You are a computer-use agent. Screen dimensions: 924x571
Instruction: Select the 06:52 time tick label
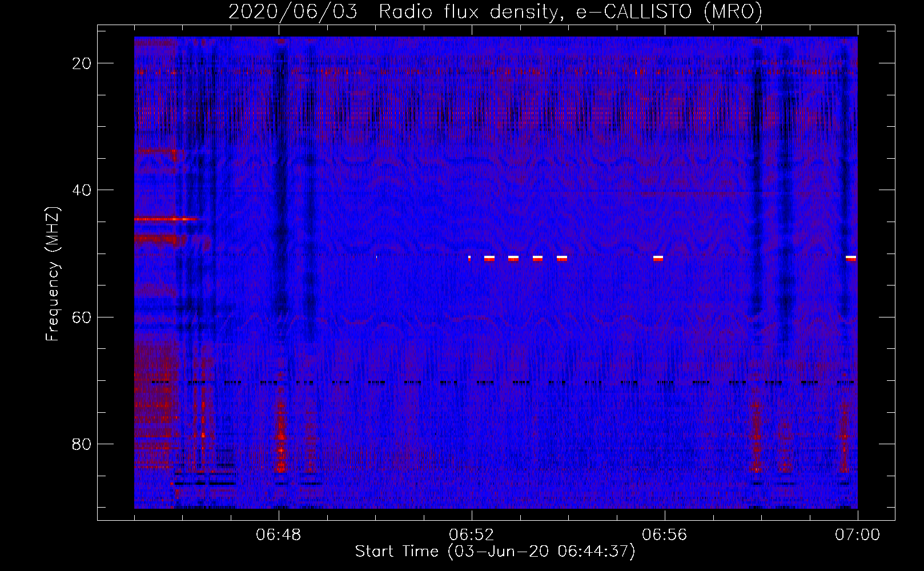coord(472,535)
